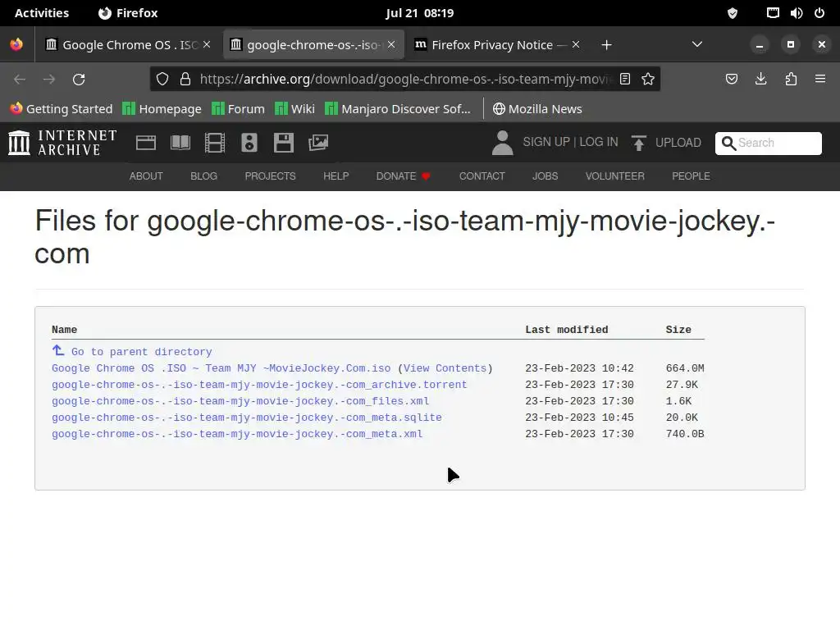Screen dimensions: 840x630
Task: Open BLOG menu item
Action: 203,176
